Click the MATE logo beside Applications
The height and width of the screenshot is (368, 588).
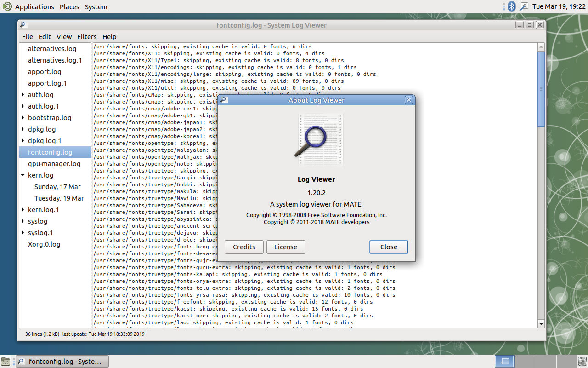[x=7, y=6]
